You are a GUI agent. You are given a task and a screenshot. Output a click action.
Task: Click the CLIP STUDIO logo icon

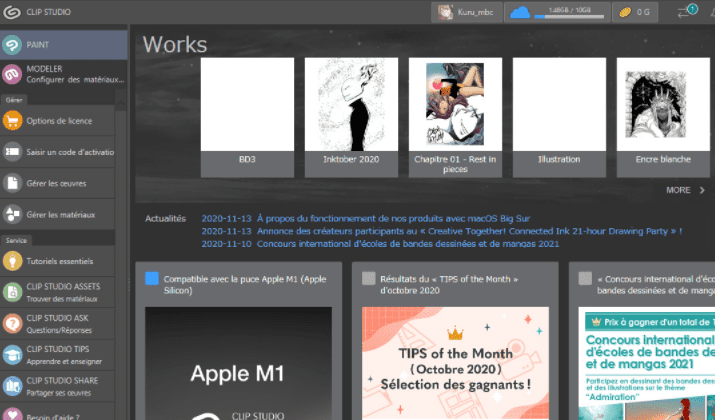pyautogui.click(x=11, y=12)
